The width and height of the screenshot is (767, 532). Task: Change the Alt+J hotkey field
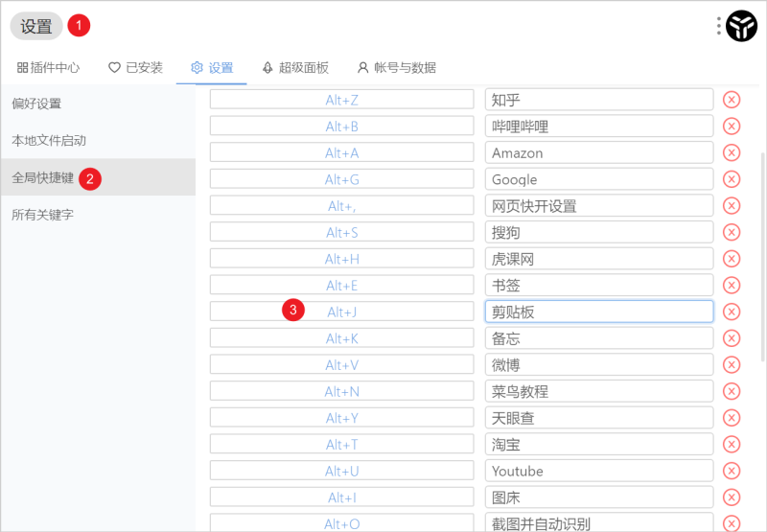click(x=342, y=312)
